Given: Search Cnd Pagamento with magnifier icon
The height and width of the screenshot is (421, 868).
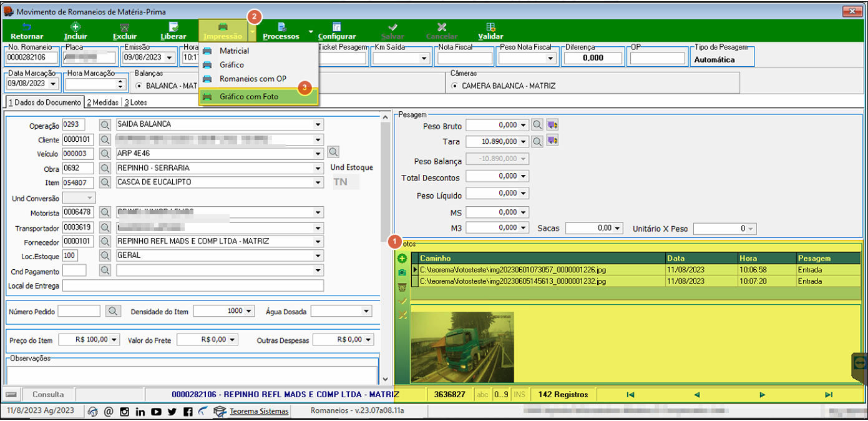Looking at the screenshot, I should click(105, 270).
